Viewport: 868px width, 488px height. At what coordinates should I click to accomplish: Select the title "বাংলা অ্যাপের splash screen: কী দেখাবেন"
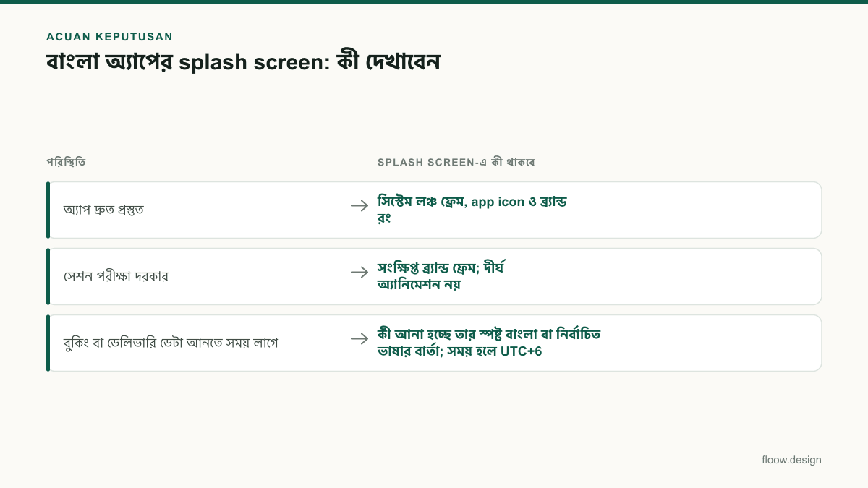243,62
